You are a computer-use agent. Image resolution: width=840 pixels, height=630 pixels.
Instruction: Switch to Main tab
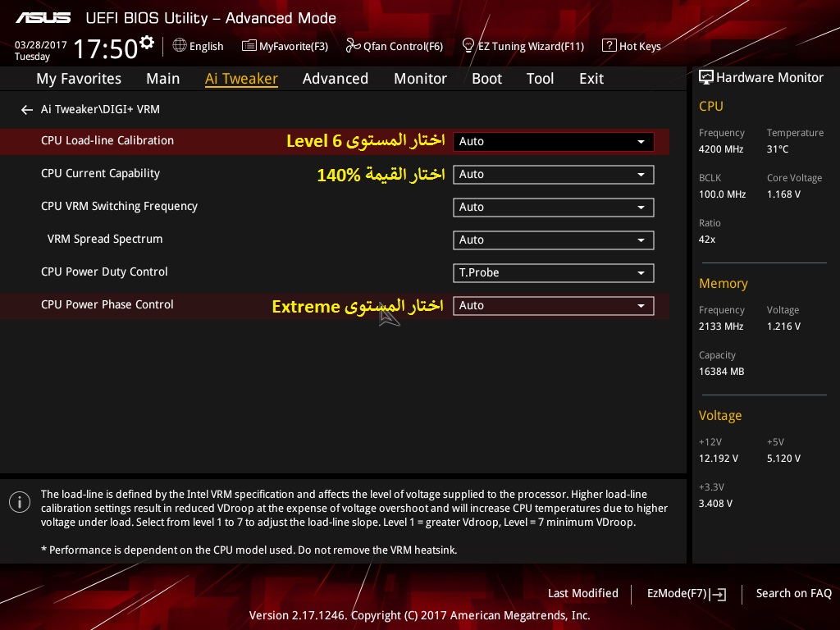point(163,79)
